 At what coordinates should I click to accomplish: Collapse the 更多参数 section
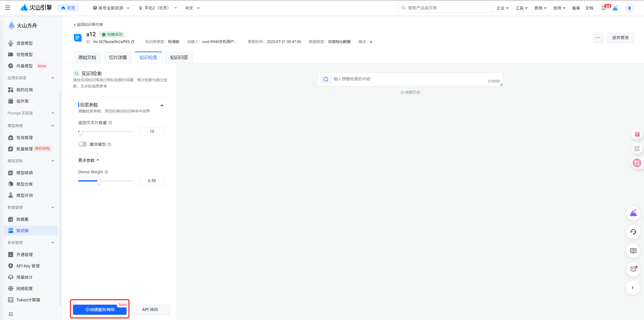(89, 160)
